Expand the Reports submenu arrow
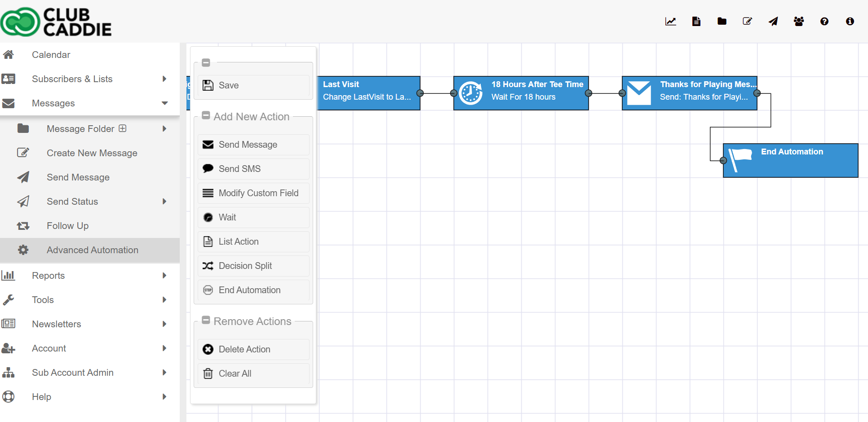Screen dimensions: 868x422 pos(164,276)
